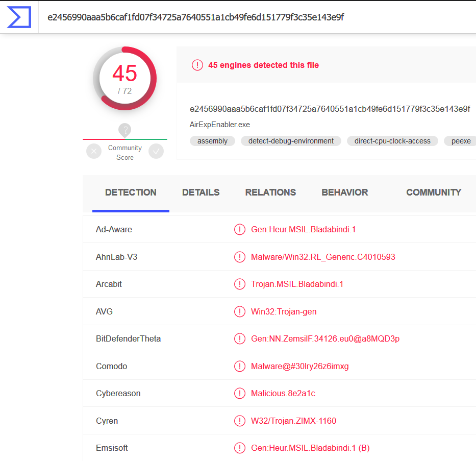The height and width of the screenshot is (461, 476).
Task: Go to the COMMUNITY tab
Action: 434,192
